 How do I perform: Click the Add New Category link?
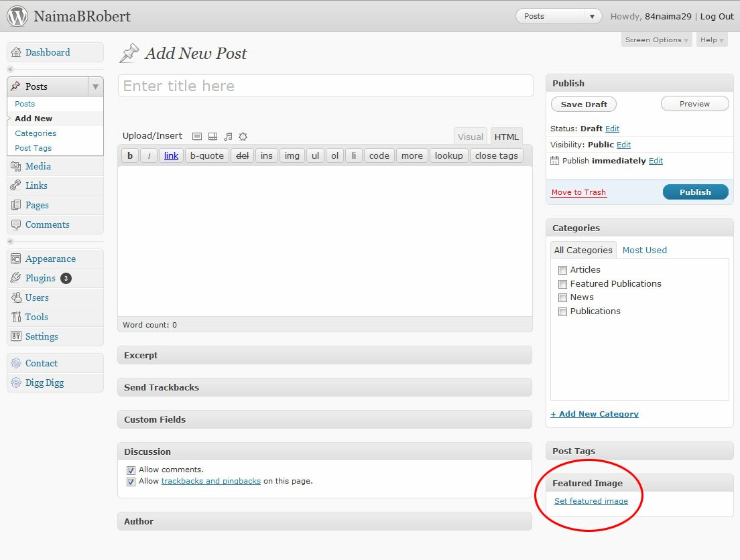tap(595, 414)
